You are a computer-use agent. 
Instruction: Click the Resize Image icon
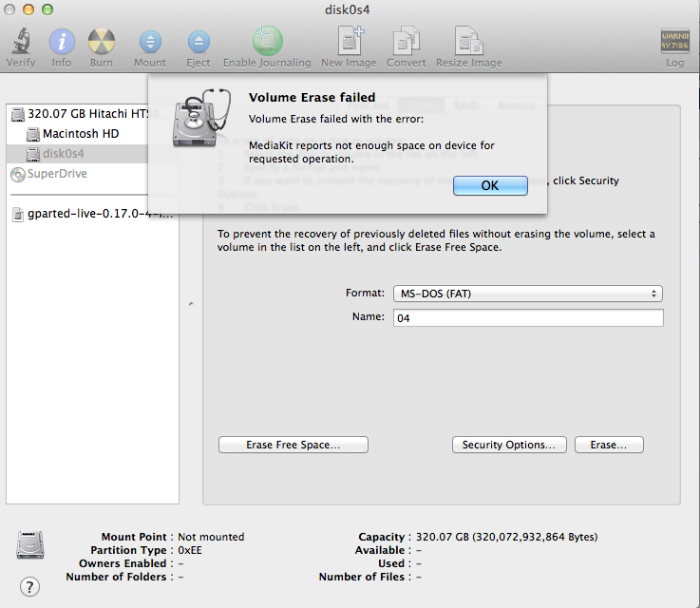(x=468, y=41)
